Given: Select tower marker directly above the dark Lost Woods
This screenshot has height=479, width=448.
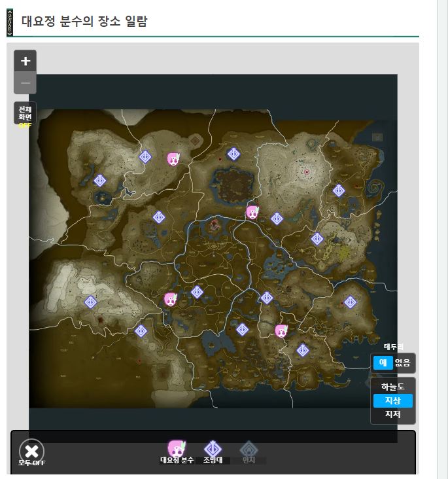Looking at the screenshot, I should click(233, 154).
